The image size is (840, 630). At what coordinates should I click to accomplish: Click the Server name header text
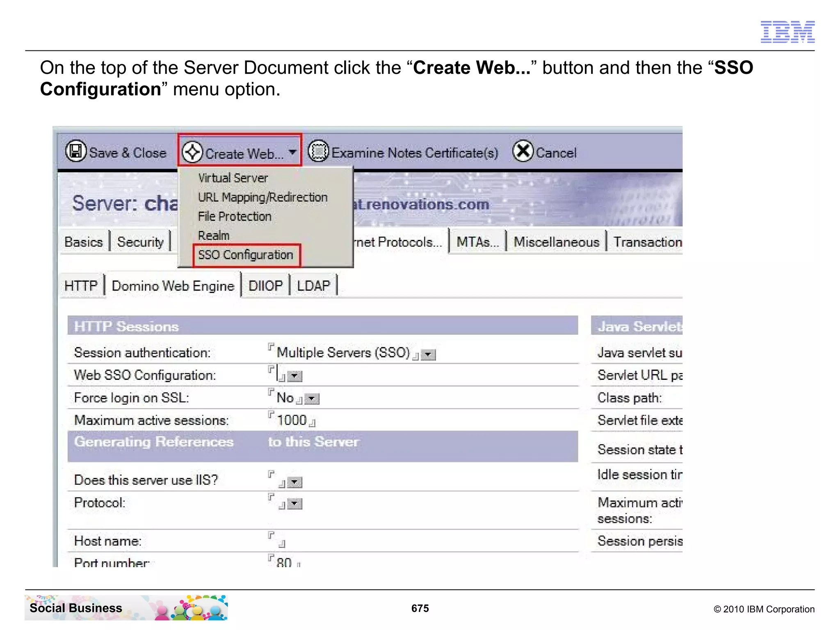coord(125,203)
